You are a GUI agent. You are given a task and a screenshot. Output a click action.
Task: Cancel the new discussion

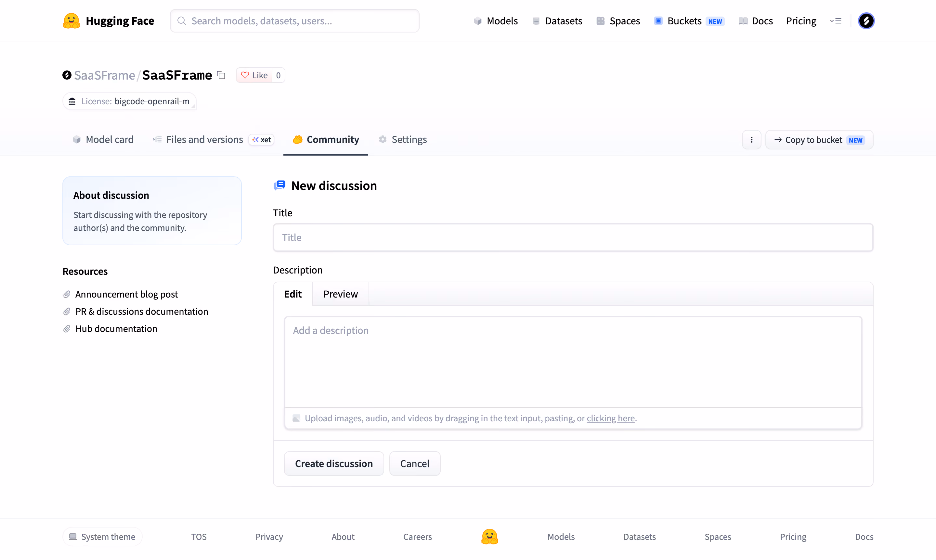click(415, 464)
